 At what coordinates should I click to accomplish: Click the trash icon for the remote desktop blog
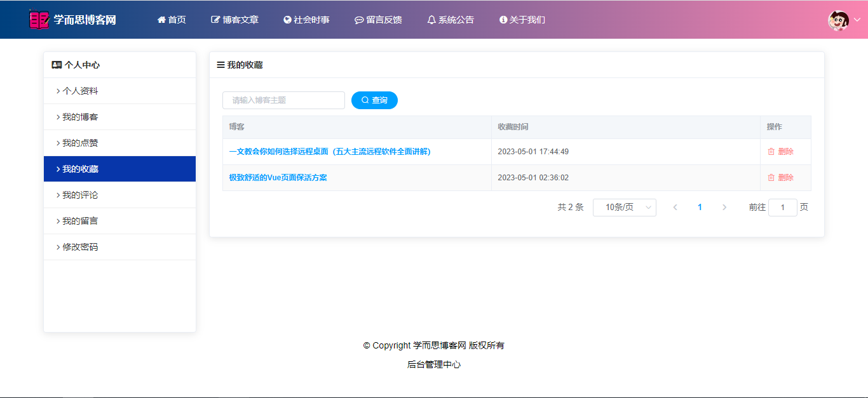[771, 152]
